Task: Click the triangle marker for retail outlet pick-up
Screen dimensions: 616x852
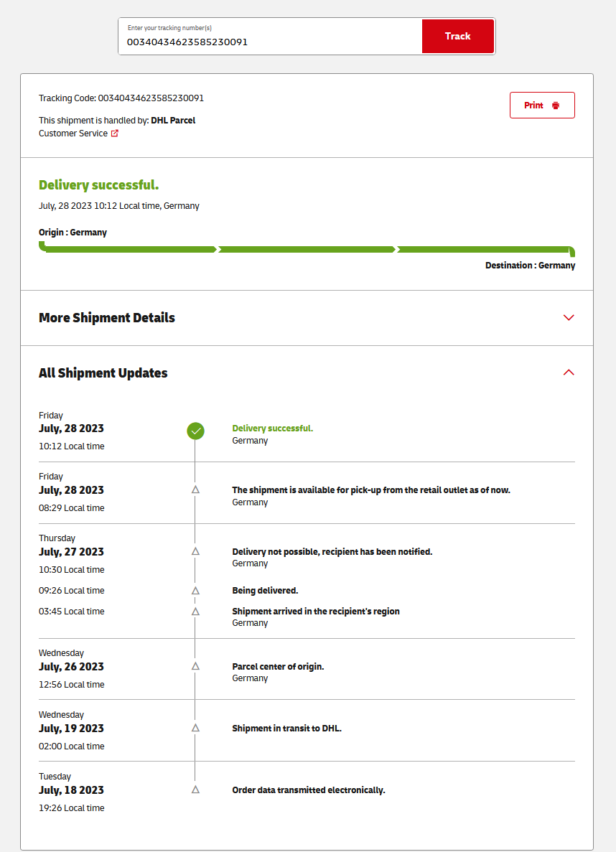Action: point(195,490)
